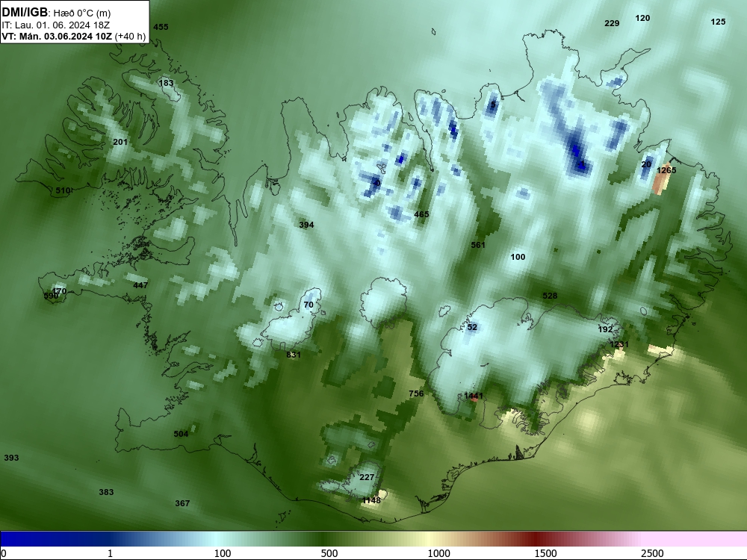This screenshot has width=747, height=560.
Task: Click the 125 map value
Action: click(x=718, y=22)
